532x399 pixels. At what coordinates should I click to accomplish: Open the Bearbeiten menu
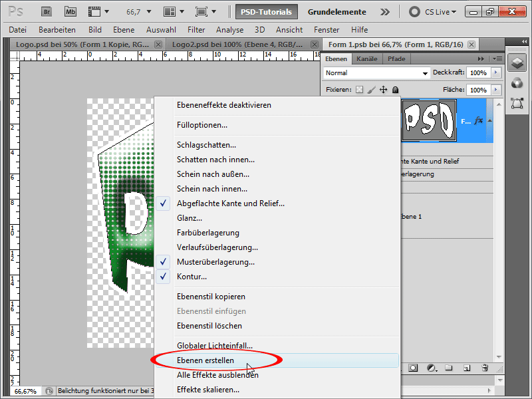click(x=57, y=30)
